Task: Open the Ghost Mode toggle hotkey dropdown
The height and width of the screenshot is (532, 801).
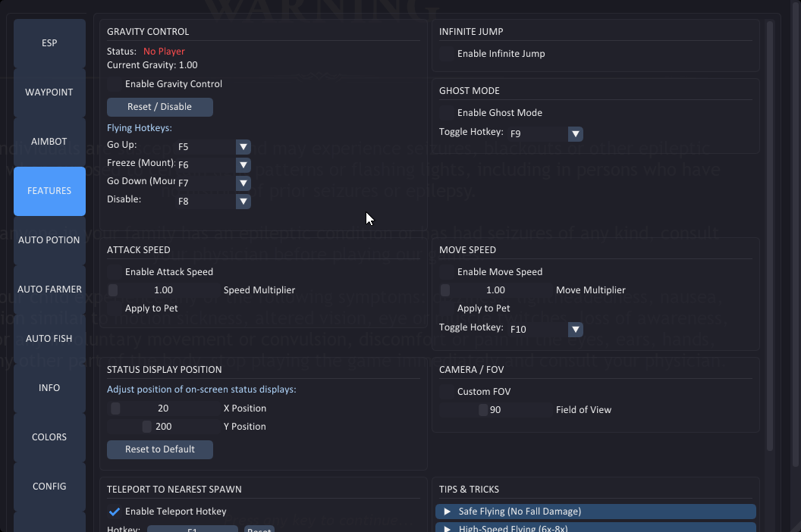Action: tap(576, 134)
